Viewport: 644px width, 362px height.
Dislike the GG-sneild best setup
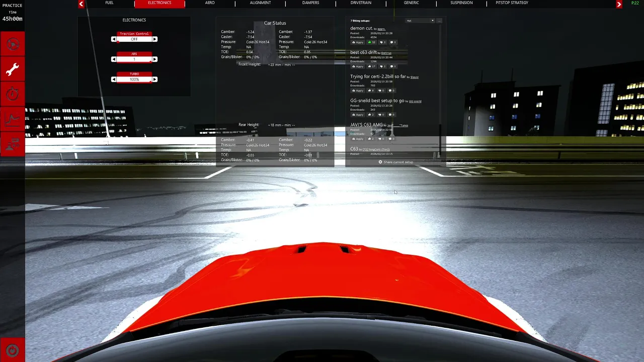381,115
